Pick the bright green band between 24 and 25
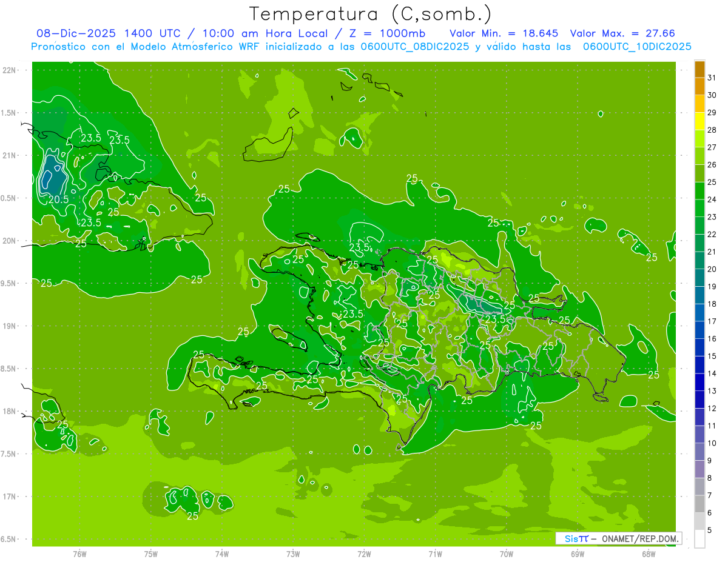The width and height of the screenshot is (728, 562). click(x=699, y=191)
